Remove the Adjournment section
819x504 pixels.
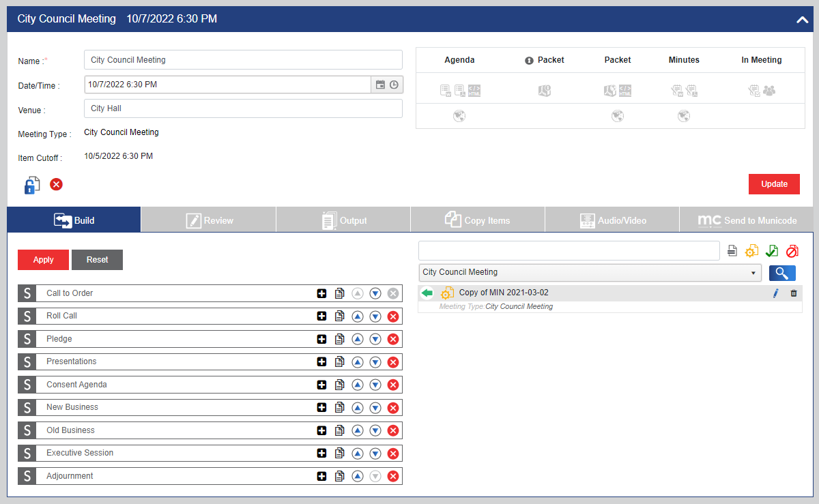[x=392, y=476]
